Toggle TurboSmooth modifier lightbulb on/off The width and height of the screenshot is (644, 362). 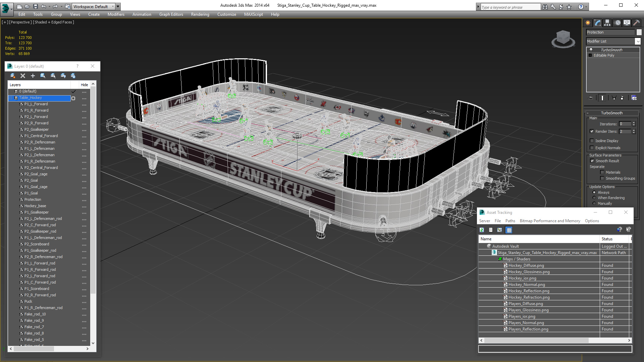591,50
